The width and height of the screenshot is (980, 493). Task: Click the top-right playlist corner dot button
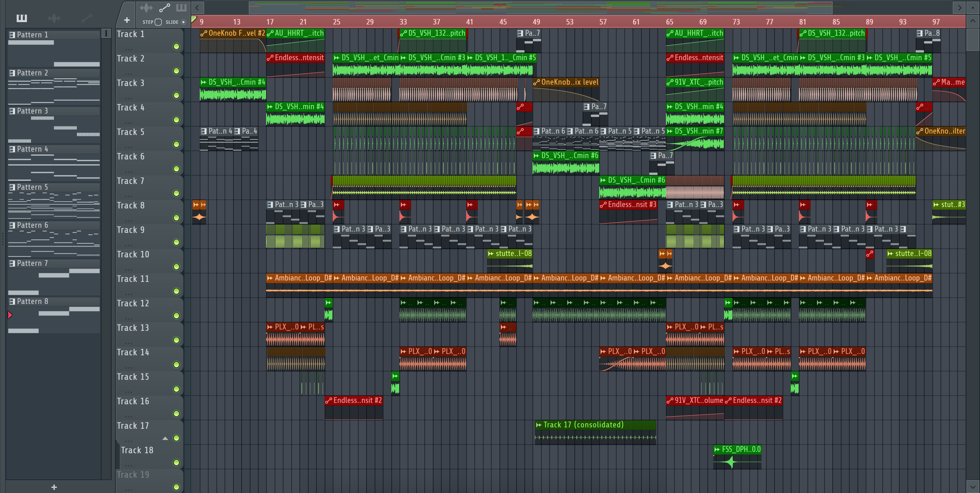click(973, 7)
